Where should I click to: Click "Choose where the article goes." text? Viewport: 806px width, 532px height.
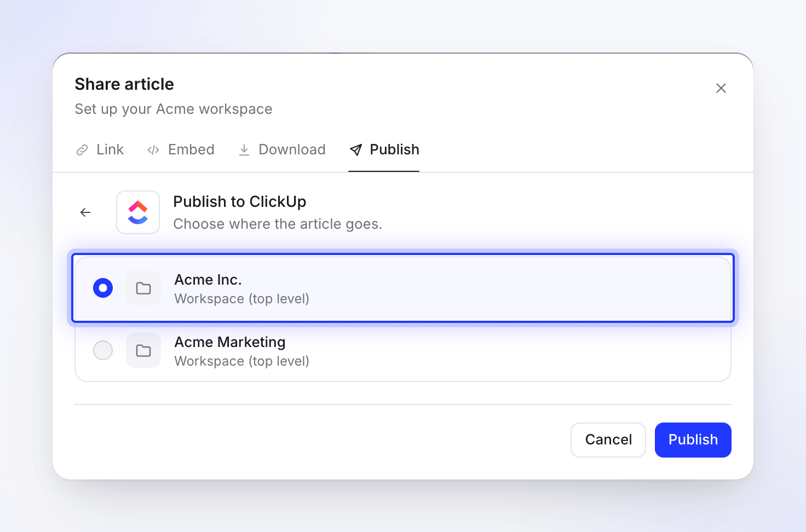pos(278,224)
